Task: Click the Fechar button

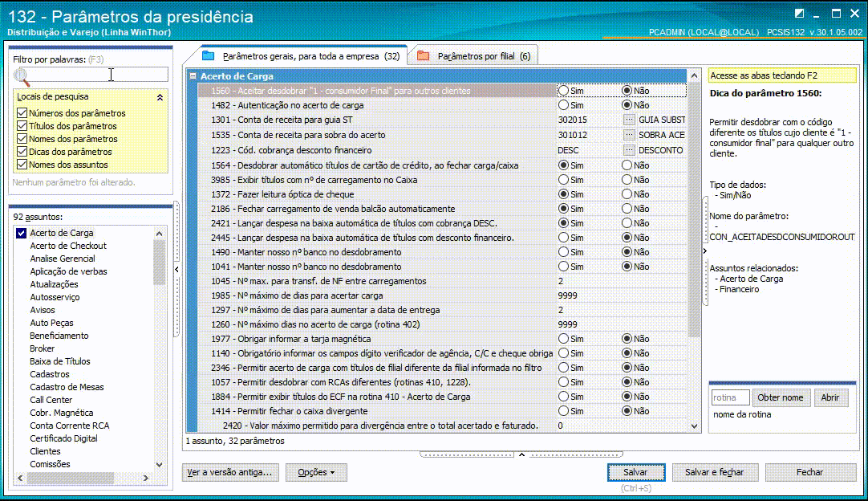Action: (x=809, y=472)
